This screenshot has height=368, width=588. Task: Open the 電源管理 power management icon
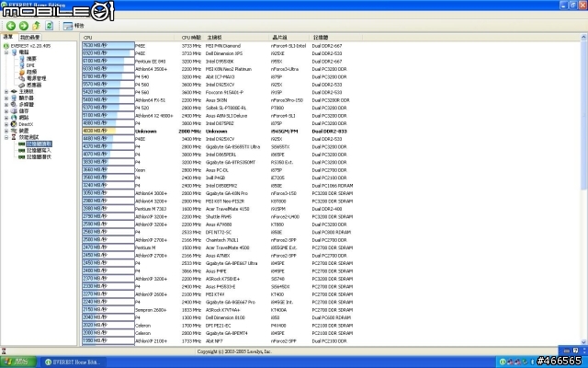point(22,78)
